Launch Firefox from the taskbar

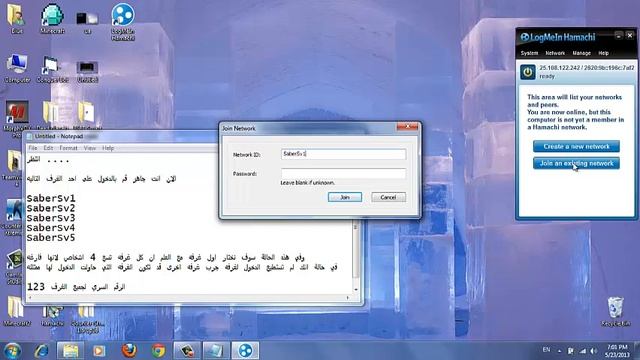pyautogui.click(x=129, y=351)
